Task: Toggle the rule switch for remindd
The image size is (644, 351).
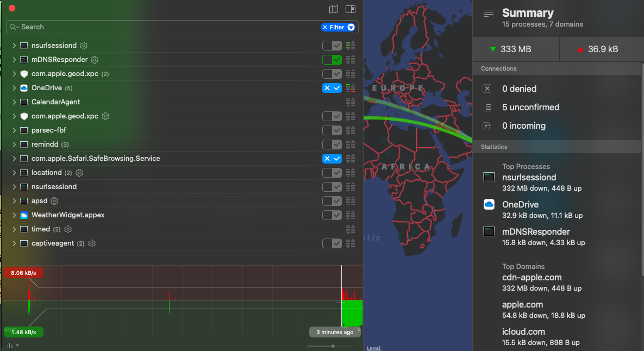Action: point(332,145)
